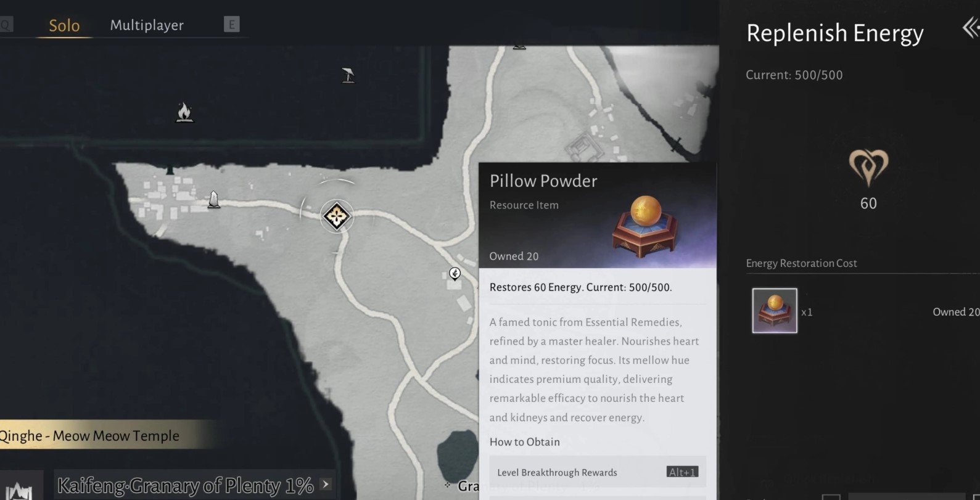Switch to the Multiplayer tab
980x500 pixels.
[x=147, y=25]
